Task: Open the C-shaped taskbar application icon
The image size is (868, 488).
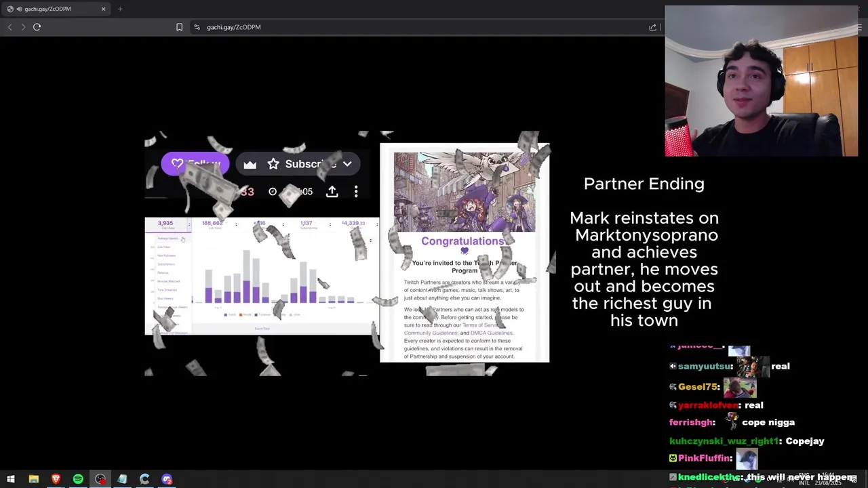Action: (x=144, y=479)
